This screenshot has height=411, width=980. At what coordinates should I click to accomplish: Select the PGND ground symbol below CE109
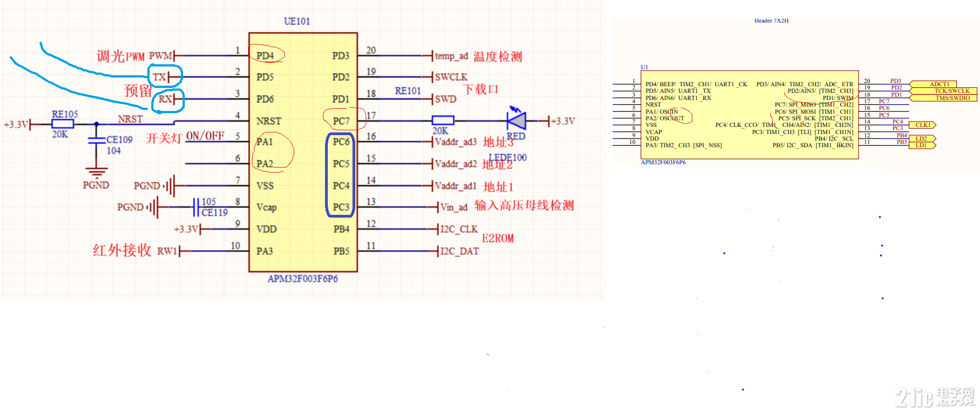coord(96,173)
